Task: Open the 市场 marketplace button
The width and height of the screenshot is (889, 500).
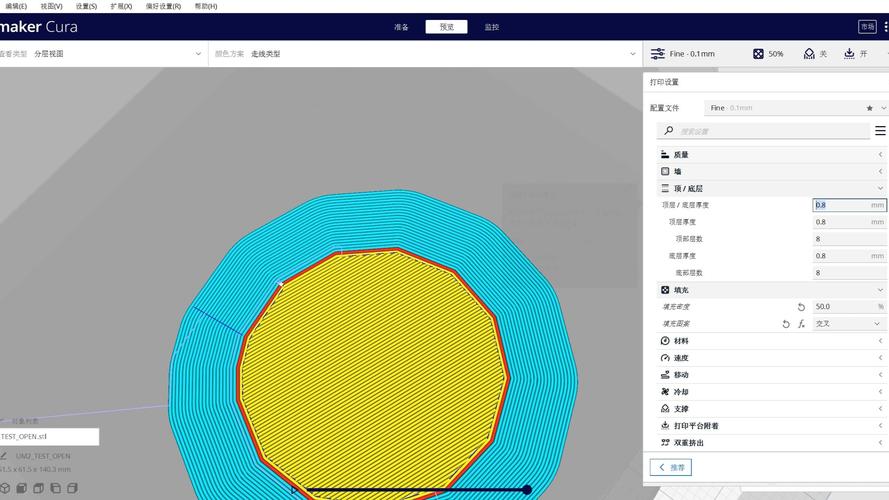Action: (867, 27)
